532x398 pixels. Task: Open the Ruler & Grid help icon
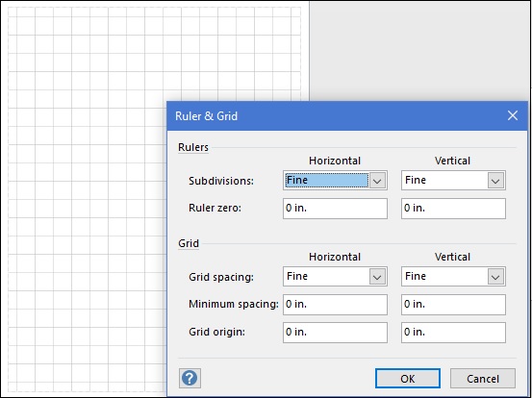(190, 378)
